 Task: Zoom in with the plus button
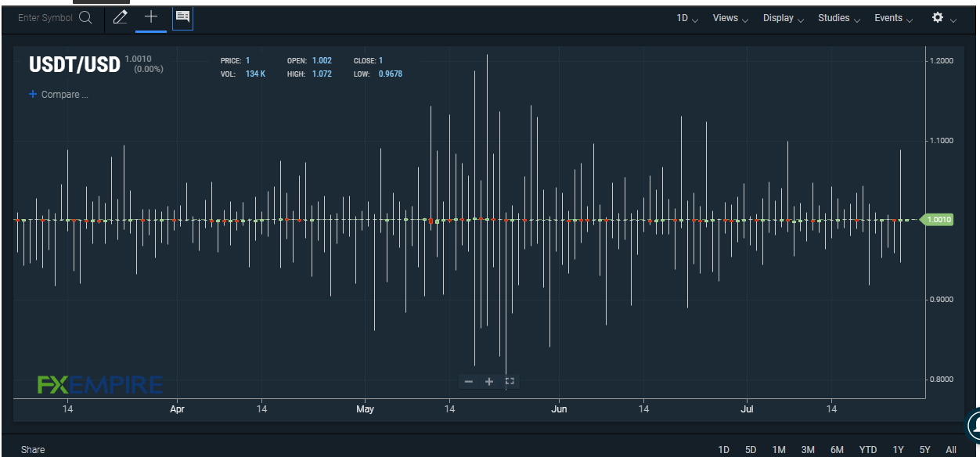(489, 381)
